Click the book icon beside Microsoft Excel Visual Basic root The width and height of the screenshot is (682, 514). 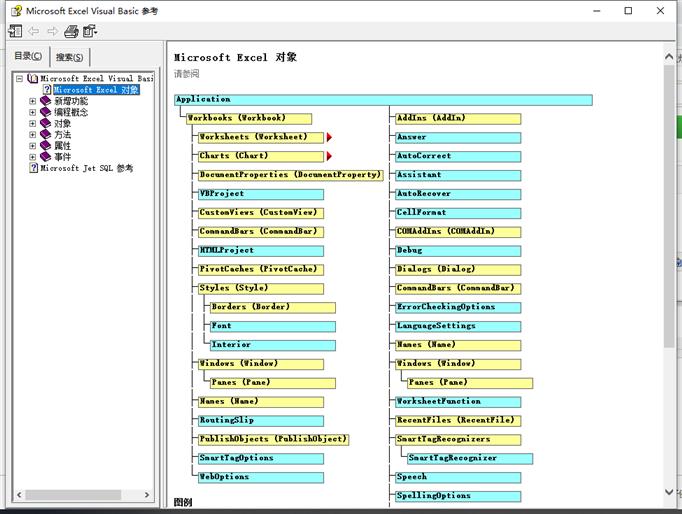tap(33, 78)
